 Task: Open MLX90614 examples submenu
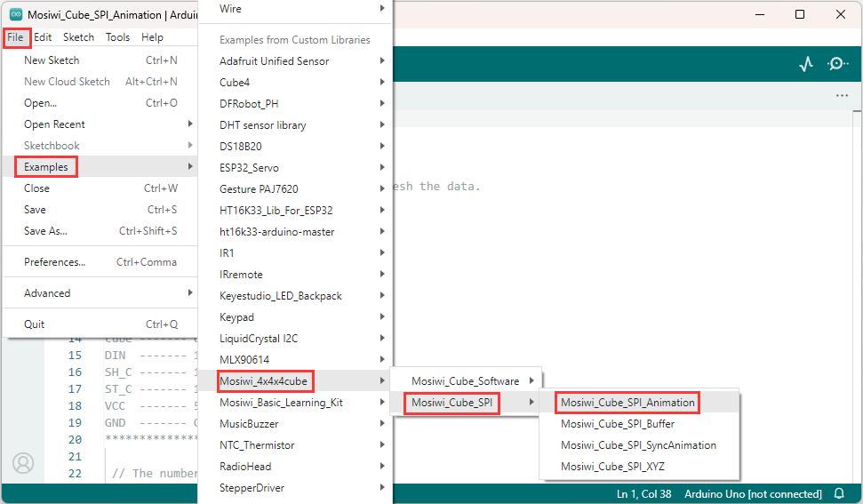pyautogui.click(x=296, y=360)
